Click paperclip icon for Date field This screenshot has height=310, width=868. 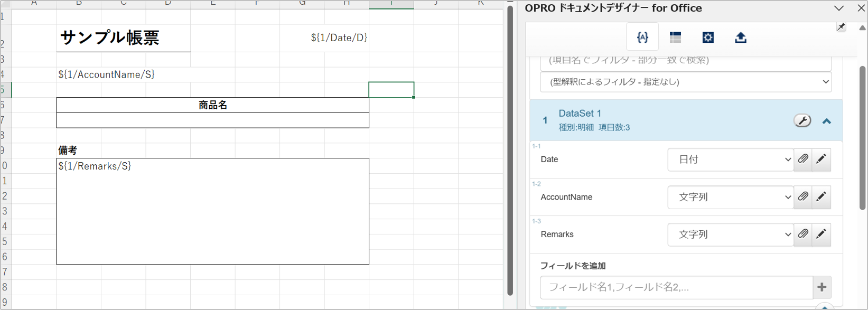[x=803, y=159]
